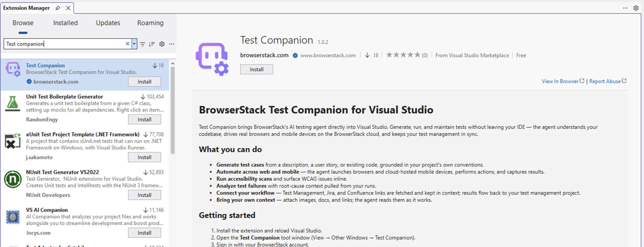This screenshot has width=644, height=247.
Task: Open View In Browser link
Action: (x=563, y=81)
